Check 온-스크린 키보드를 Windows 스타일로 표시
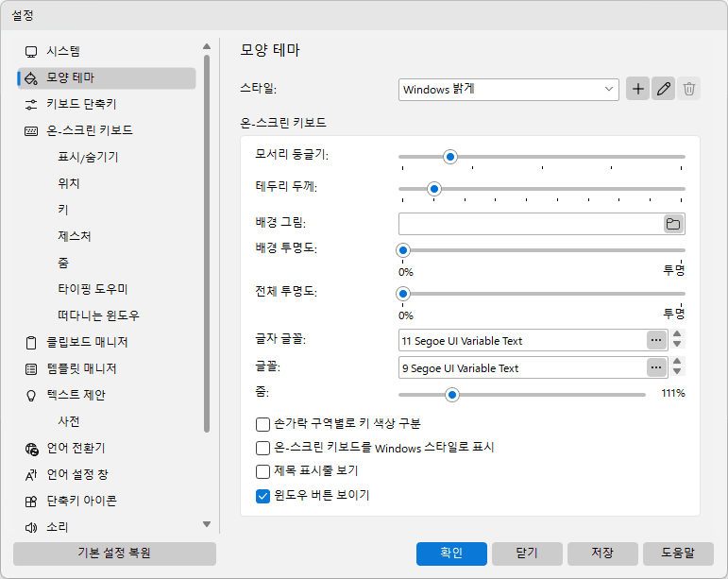 tap(262, 448)
